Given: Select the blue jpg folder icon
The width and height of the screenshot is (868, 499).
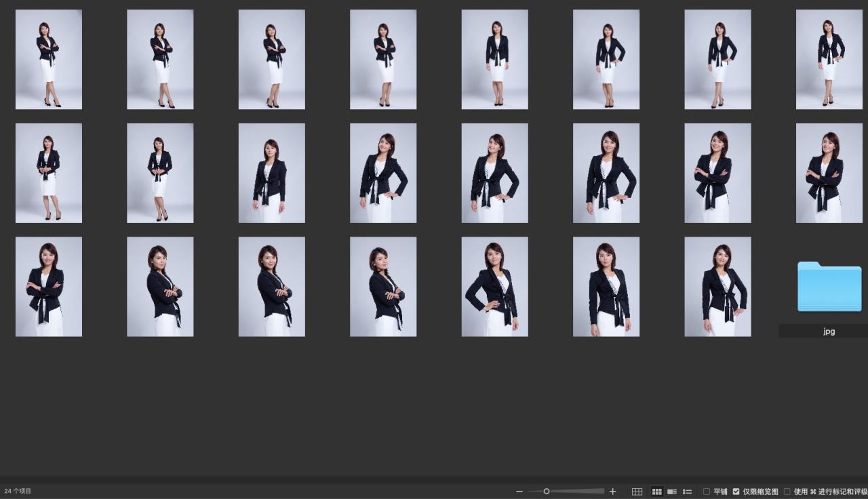Looking at the screenshot, I should (x=829, y=287).
